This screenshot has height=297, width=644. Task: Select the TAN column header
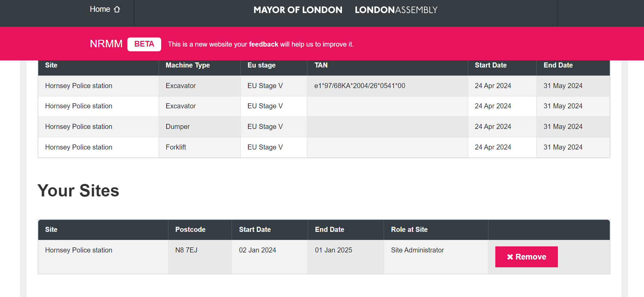[321, 65]
